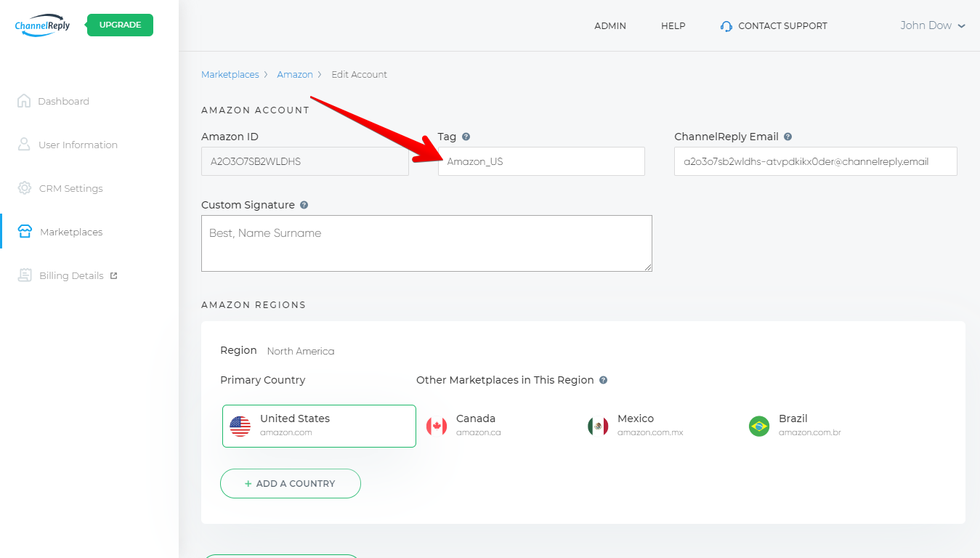Viewport: 980px width, 558px height.
Task: Select United States primary country card
Action: tap(319, 426)
